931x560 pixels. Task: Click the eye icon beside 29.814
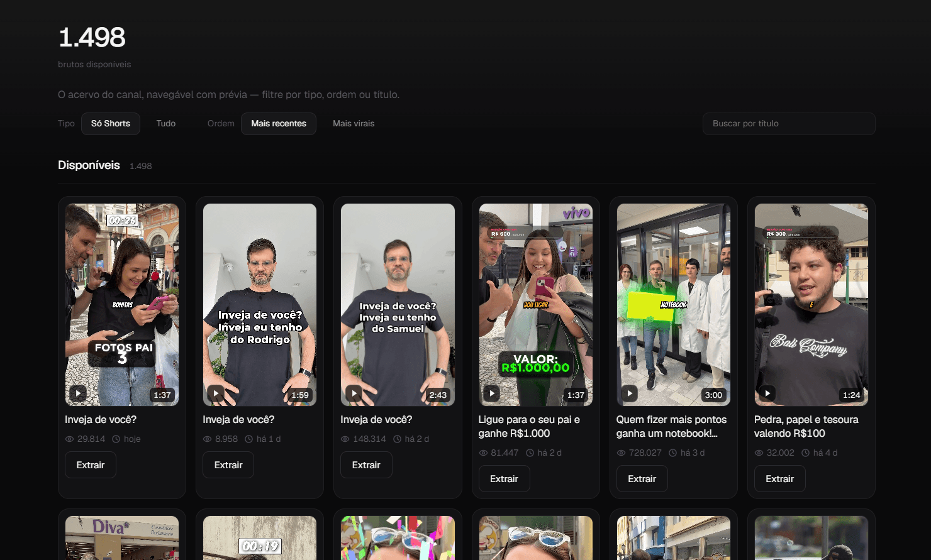[x=69, y=439]
